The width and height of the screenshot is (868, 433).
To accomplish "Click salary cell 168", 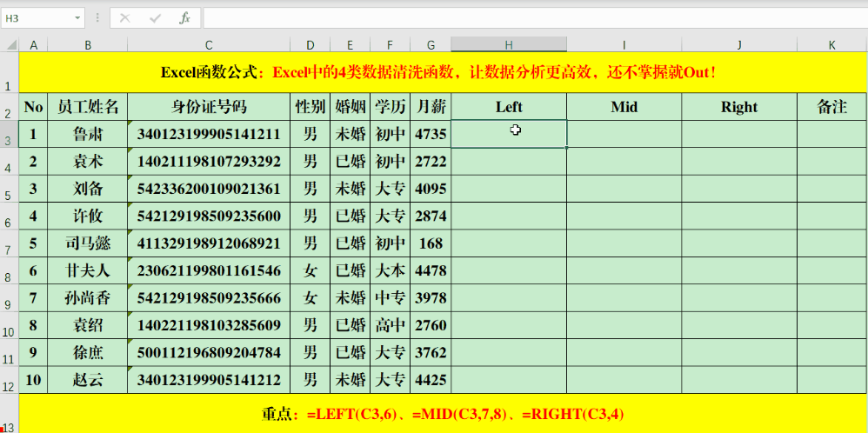I will point(431,243).
